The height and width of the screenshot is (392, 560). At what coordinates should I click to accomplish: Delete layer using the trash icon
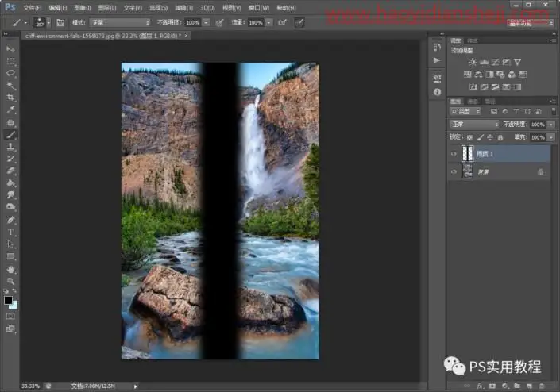tap(542, 386)
